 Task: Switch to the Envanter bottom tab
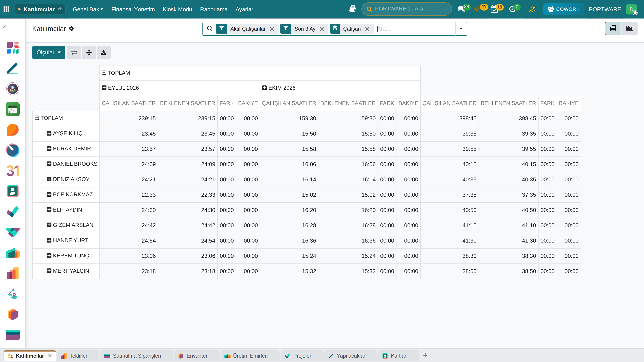(197, 356)
